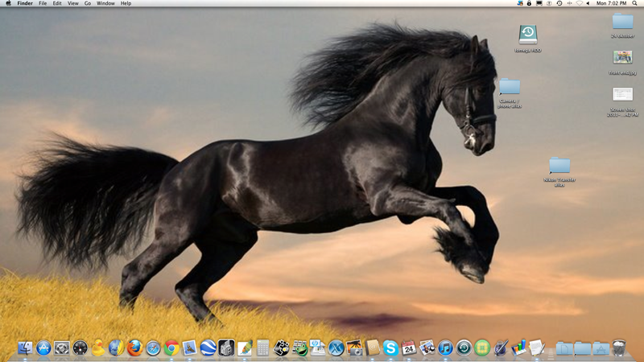Open X11 from the Dock

336,348
